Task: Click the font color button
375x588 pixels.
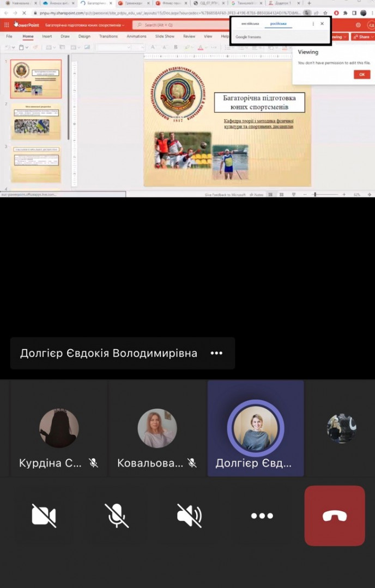Action: [201, 47]
